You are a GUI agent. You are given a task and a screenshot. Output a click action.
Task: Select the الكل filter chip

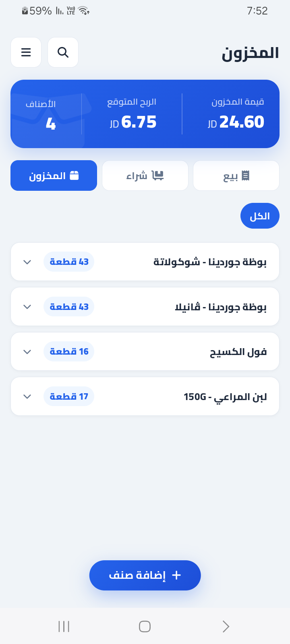click(260, 216)
